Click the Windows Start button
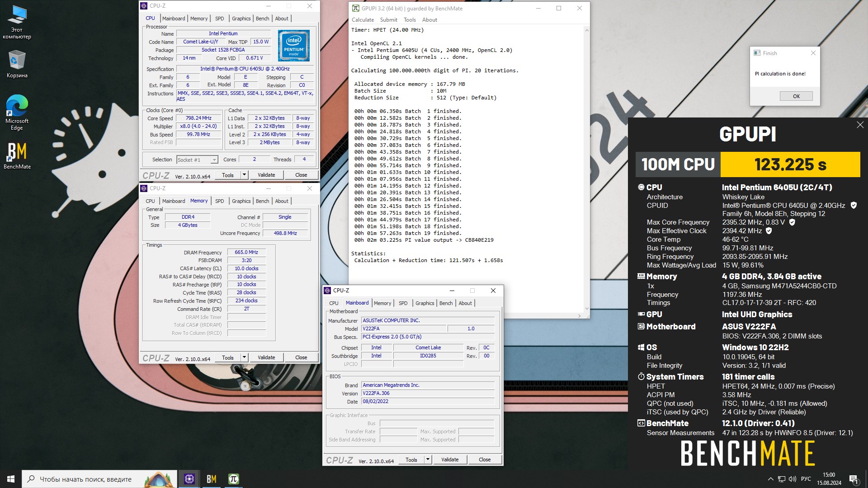868x488 pixels. pyautogui.click(x=11, y=479)
